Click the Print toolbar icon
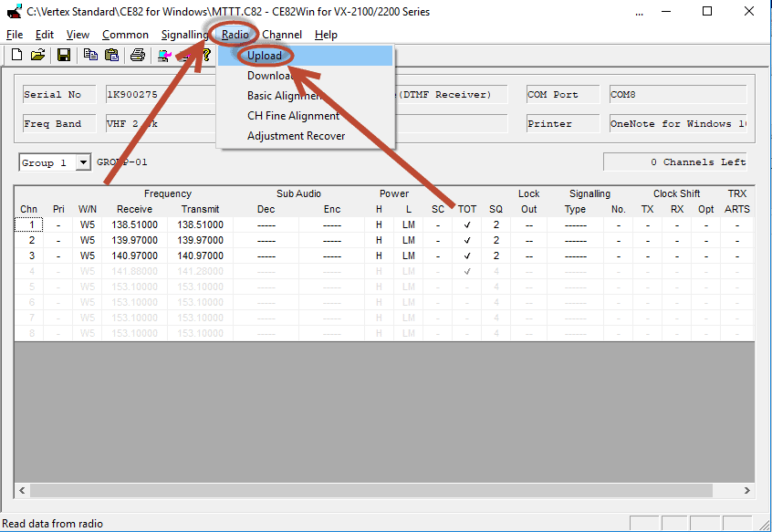The width and height of the screenshot is (772, 532). coord(138,55)
